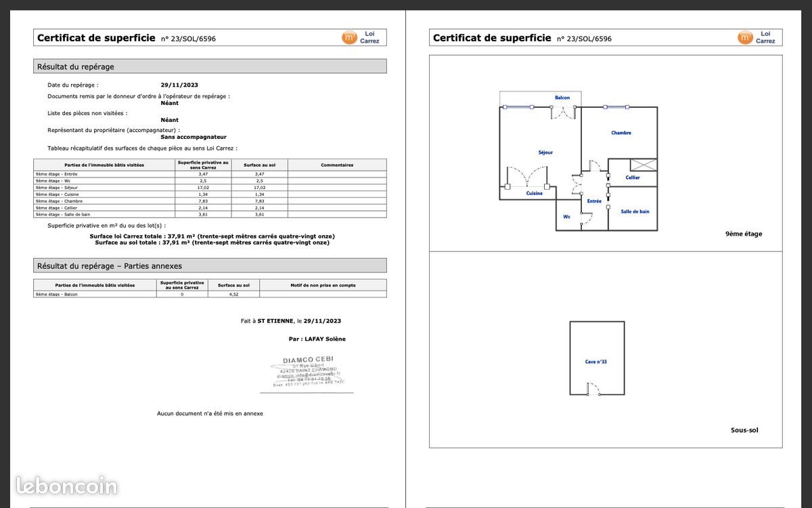Click the 'Sous-sol' floor caption
Image resolution: width=812 pixels, height=508 pixels.
(x=744, y=430)
